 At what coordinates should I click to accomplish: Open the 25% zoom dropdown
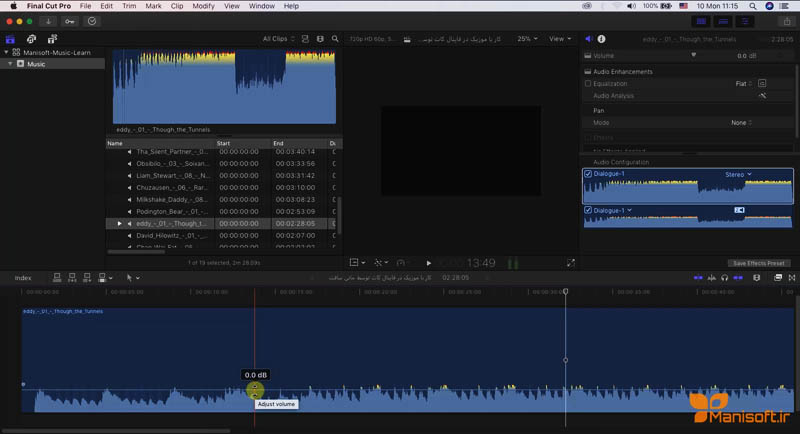click(527, 39)
